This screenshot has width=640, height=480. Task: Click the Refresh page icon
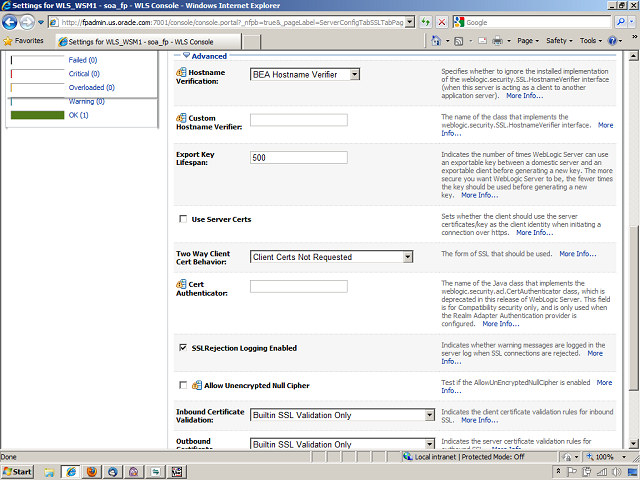click(424, 21)
